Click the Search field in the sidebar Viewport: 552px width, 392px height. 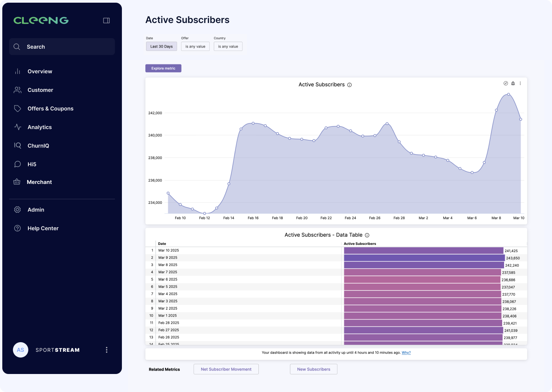(62, 47)
